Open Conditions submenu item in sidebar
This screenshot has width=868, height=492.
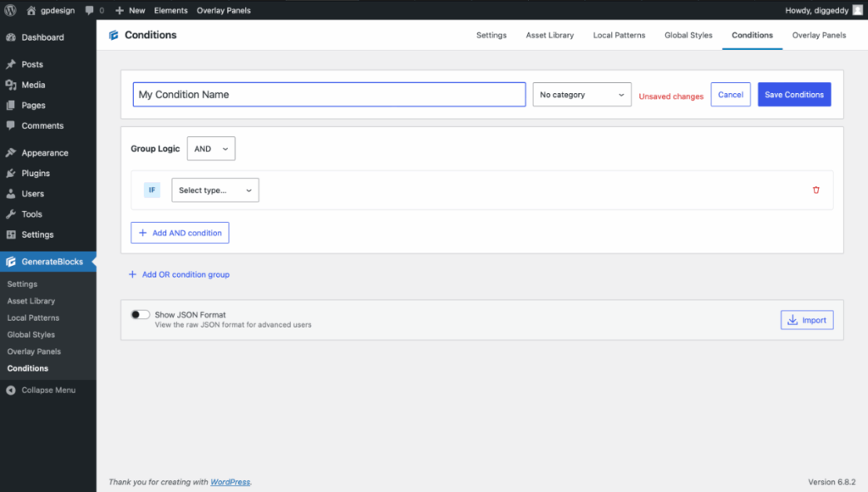pos(28,368)
